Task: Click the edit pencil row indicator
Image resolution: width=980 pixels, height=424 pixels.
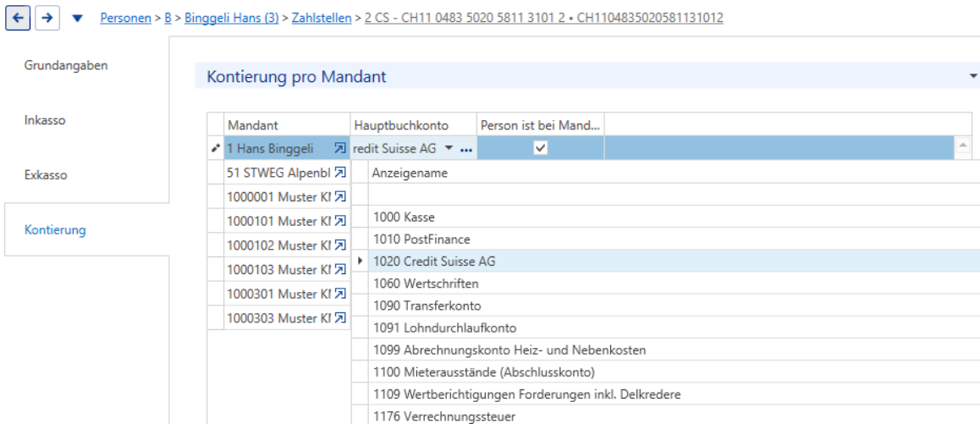Action: pyautogui.click(x=216, y=148)
